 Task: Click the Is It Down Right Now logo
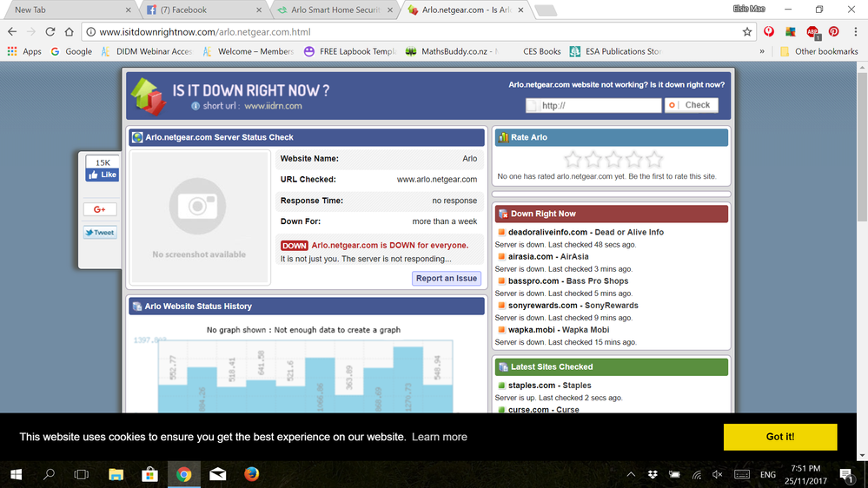coord(149,96)
